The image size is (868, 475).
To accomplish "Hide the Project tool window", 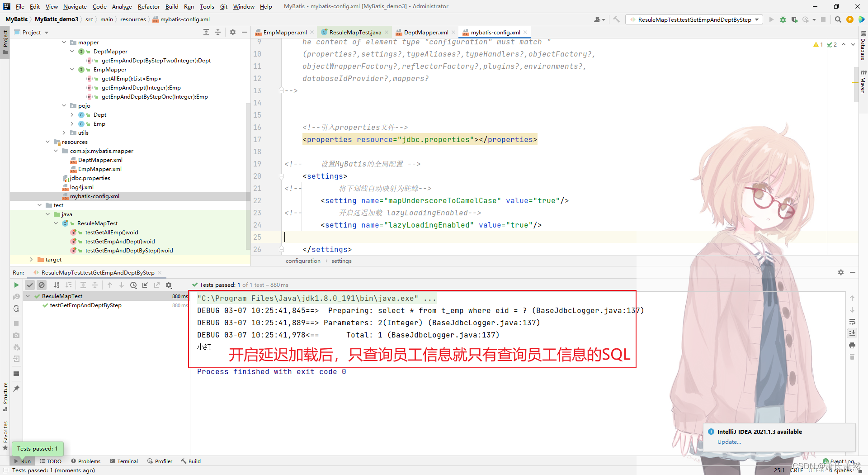I will (x=245, y=33).
